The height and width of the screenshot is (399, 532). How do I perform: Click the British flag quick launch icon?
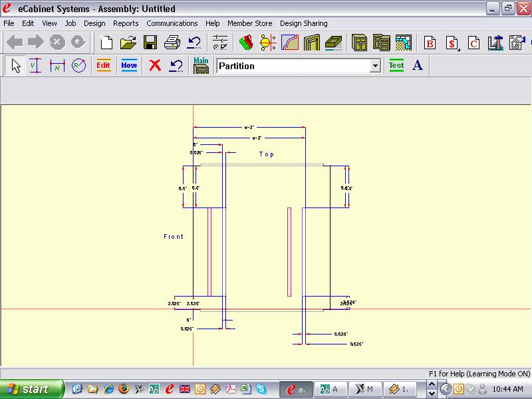click(x=185, y=389)
